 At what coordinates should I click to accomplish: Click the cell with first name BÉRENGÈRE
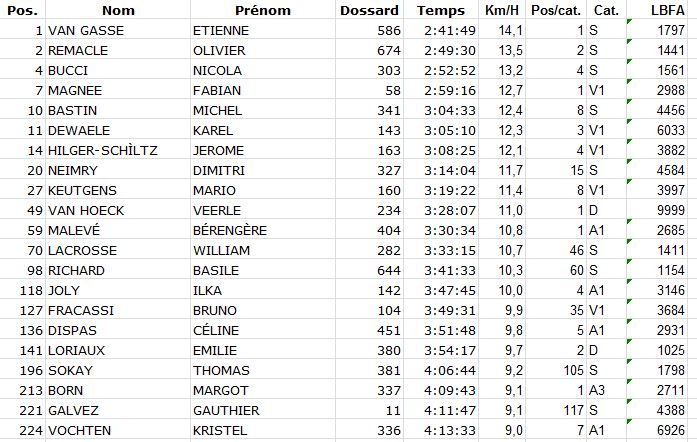tap(263, 230)
